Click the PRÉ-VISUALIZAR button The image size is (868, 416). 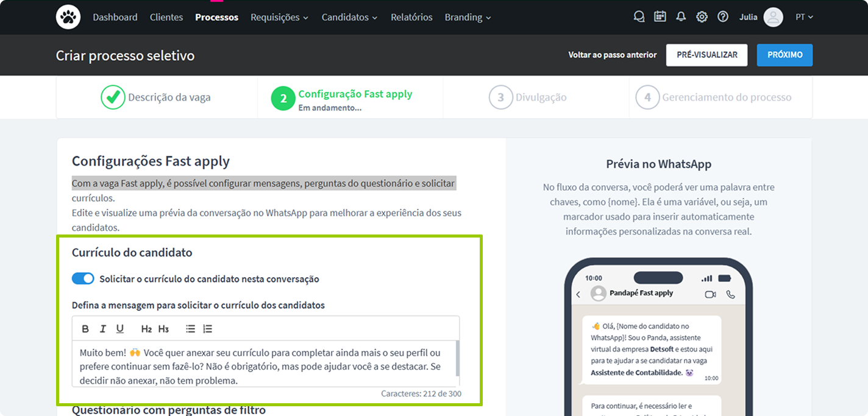706,55
